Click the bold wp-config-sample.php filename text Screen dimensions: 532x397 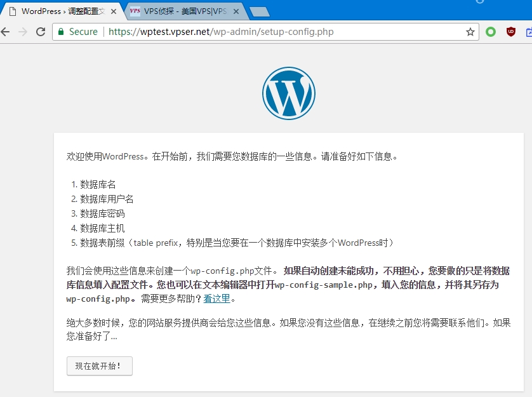click(323, 285)
